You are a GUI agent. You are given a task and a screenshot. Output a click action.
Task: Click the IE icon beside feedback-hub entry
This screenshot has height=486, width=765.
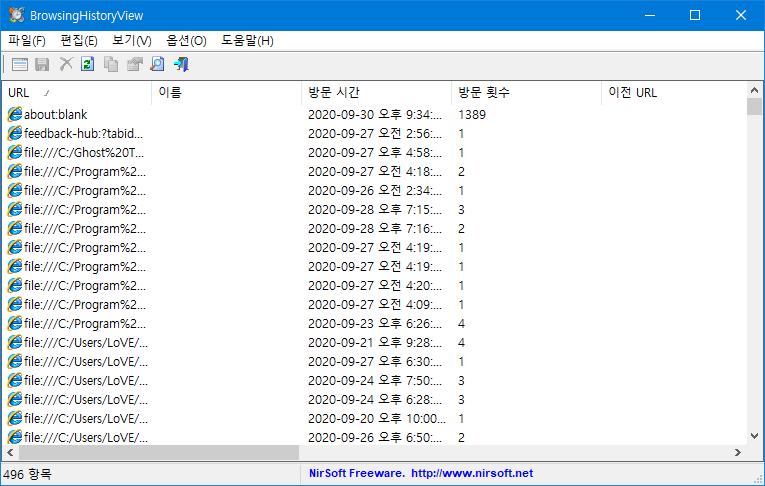coord(15,133)
